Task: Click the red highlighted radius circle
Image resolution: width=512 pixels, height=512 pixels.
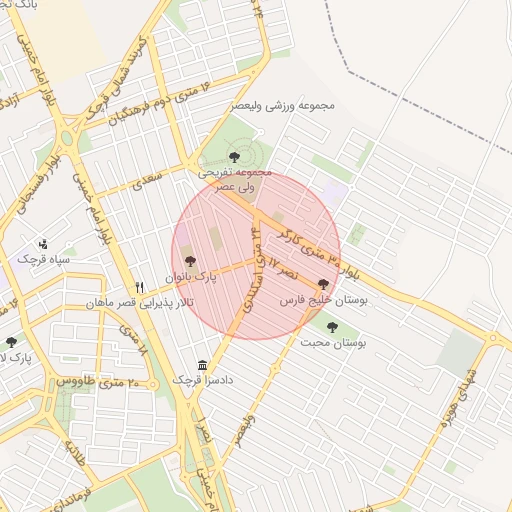Action: tap(256, 256)
